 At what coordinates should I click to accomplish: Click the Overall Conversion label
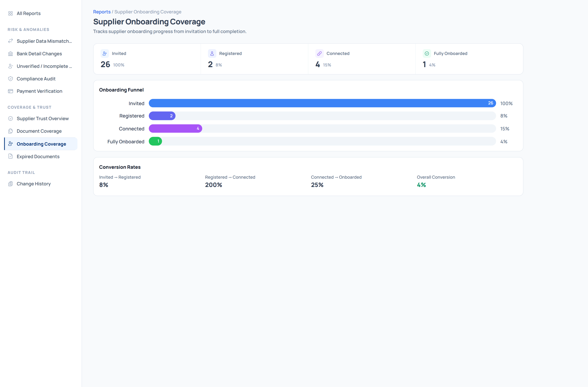436,177
